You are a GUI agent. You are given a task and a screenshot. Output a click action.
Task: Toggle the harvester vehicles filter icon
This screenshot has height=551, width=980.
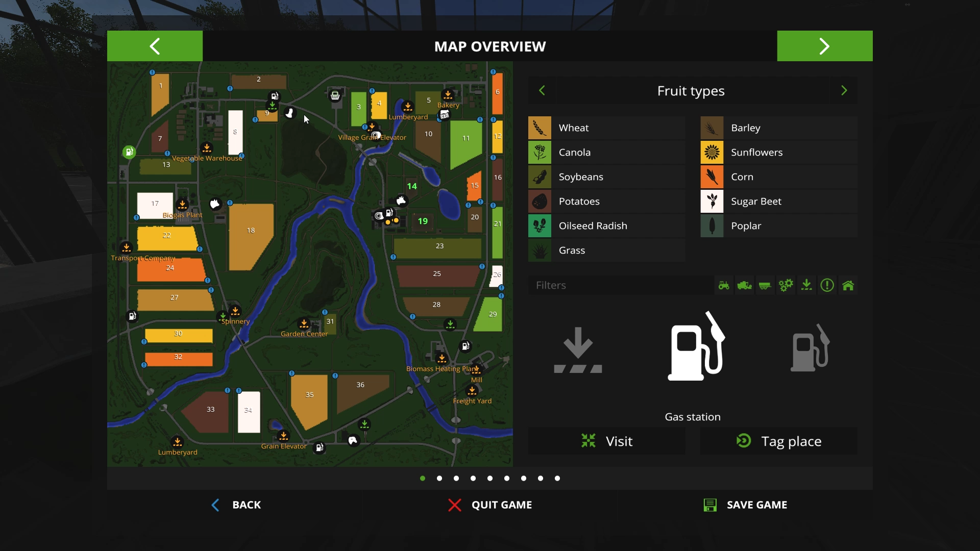tap(745, 285)
